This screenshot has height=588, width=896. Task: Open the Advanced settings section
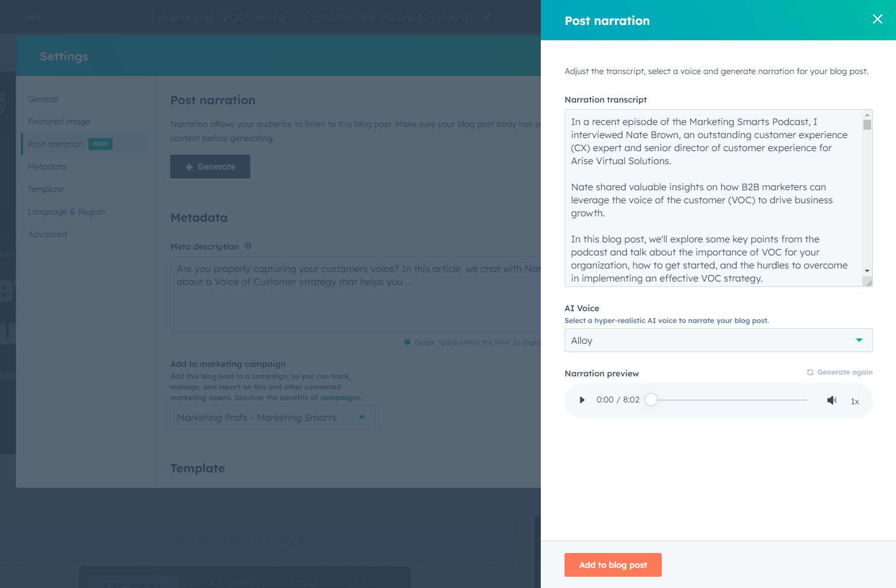[x=47, y=234]
